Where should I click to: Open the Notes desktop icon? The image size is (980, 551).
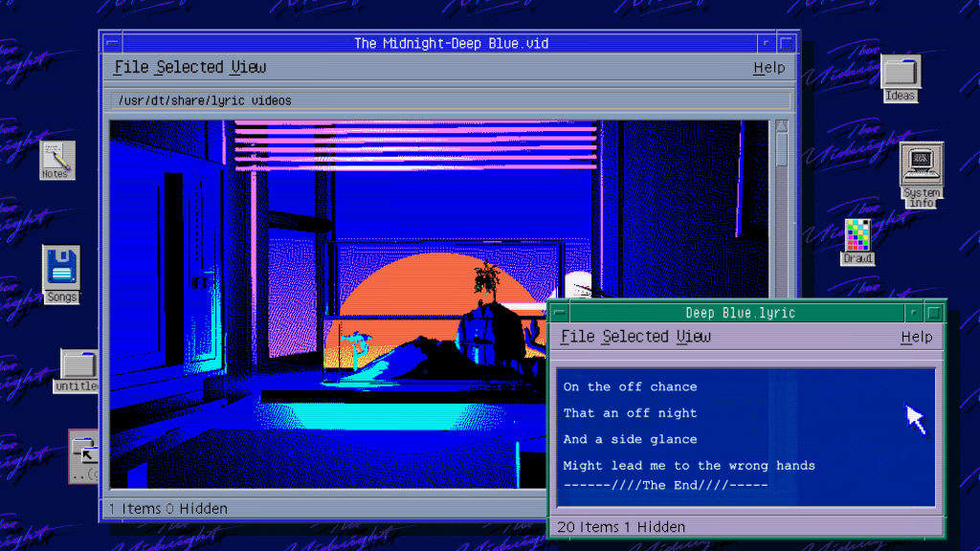coord(57,160)
